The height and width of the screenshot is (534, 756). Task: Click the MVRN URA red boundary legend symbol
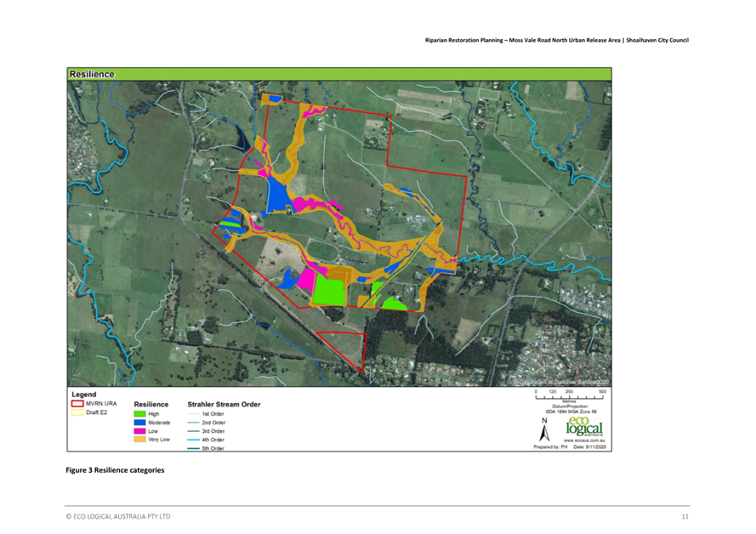tap(77, 404)
